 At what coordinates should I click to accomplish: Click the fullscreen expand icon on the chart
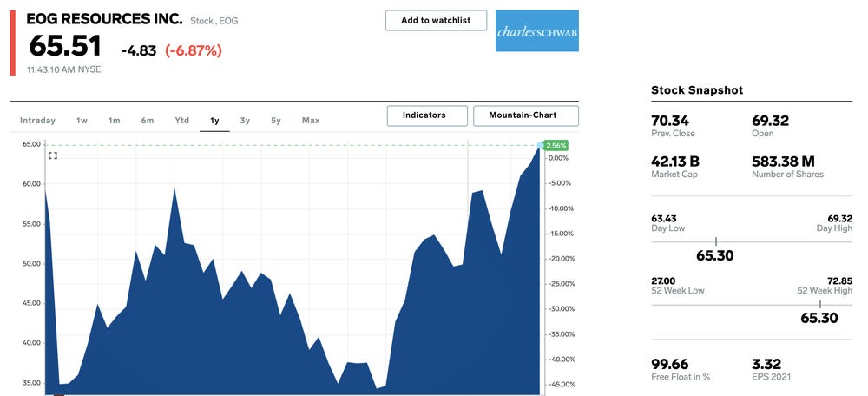[53, 155]
